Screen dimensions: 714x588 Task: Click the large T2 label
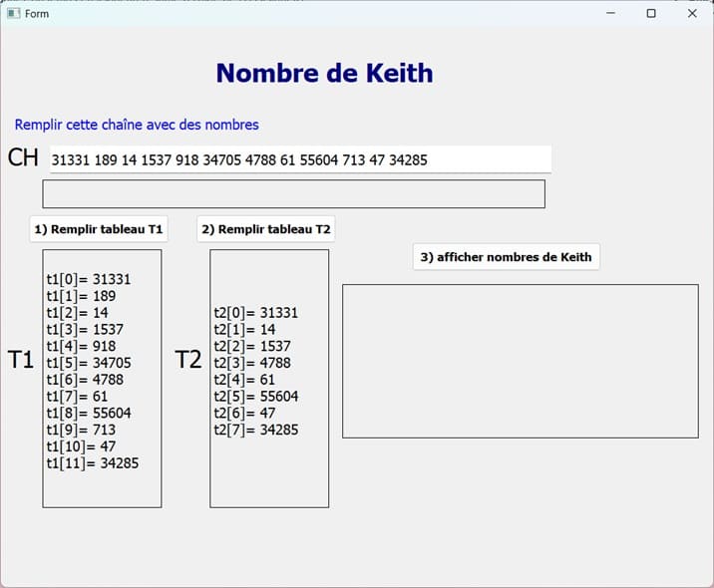(x=188, y=360)
